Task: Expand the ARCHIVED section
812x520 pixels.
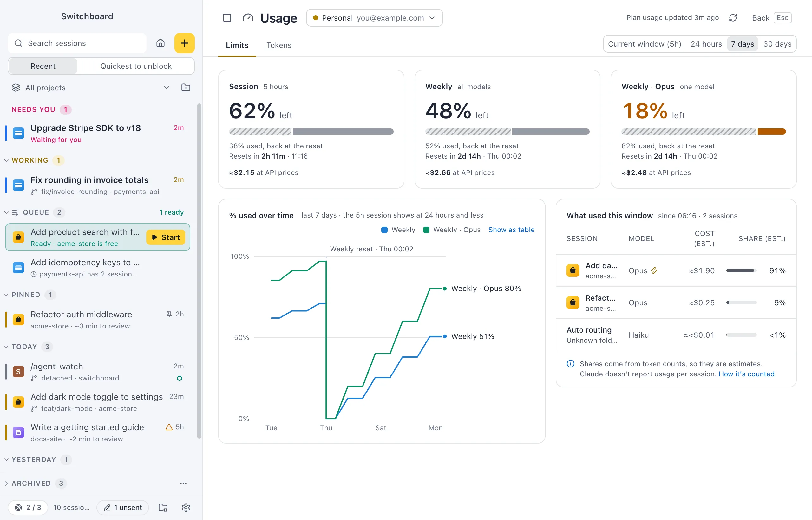Action: (6, 484)
